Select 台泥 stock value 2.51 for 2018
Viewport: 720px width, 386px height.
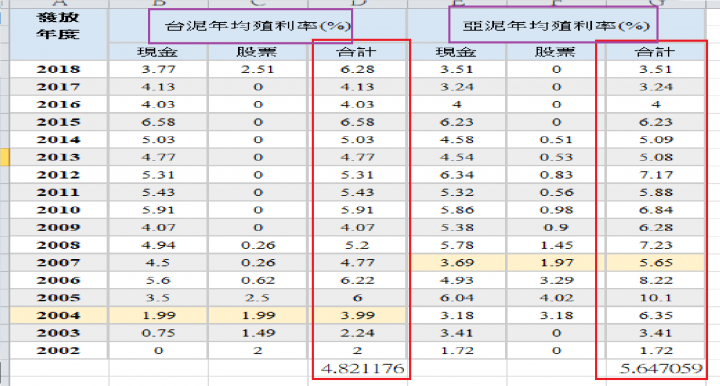click(258, 69)
